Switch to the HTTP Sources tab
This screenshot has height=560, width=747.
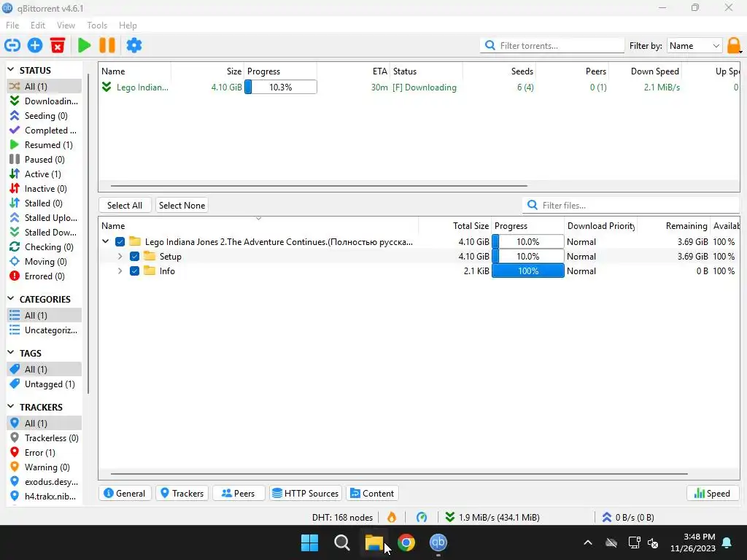tap(306, 494)
